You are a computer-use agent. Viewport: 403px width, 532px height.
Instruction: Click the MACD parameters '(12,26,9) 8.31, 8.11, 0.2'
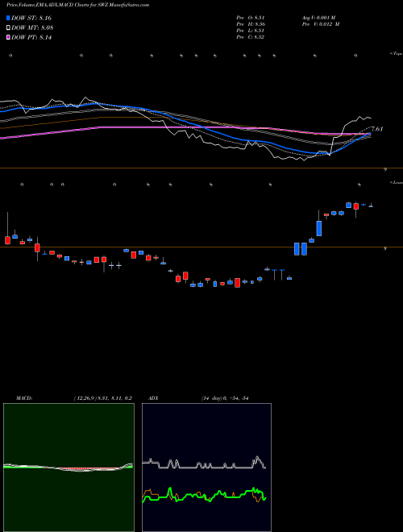pyautogui.click(x=102, y=398)
